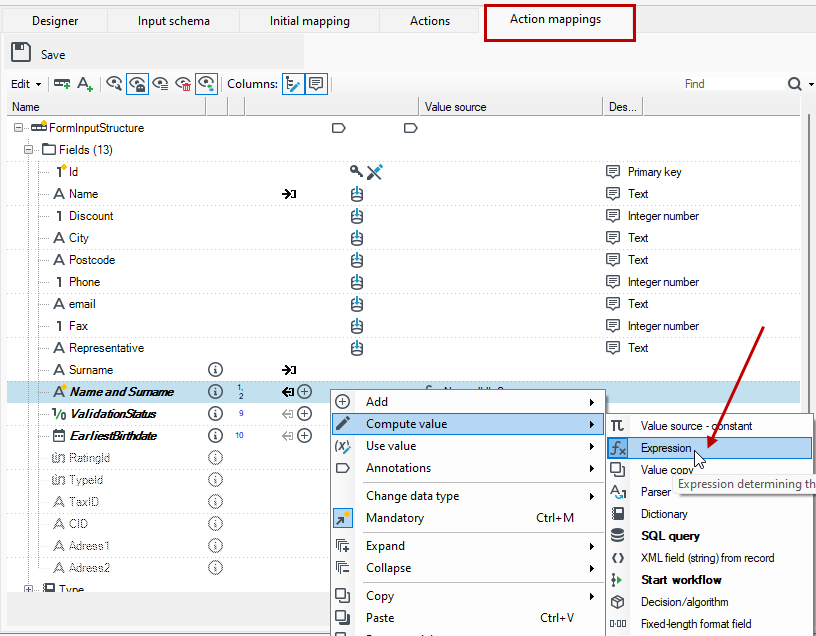
Task: Select Expression from the Compute value submenu
Action: tap(709, 448)
